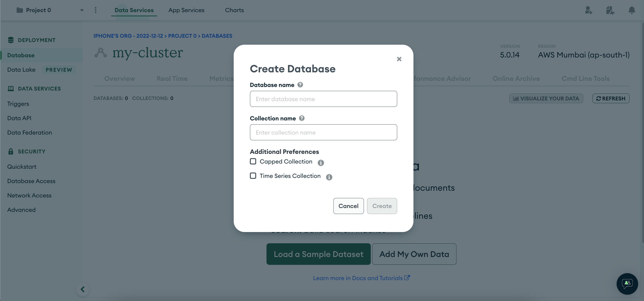Image resolution: width=644 pixels, height=301 pixels.
Task: Open the Overview cluster tab
Action: 120,78
